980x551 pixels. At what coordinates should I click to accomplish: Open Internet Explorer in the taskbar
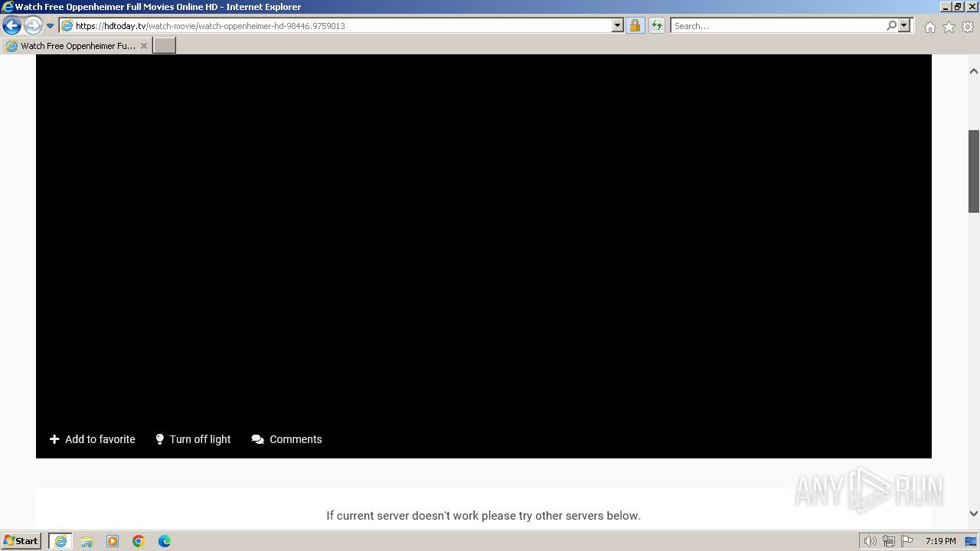60,541
